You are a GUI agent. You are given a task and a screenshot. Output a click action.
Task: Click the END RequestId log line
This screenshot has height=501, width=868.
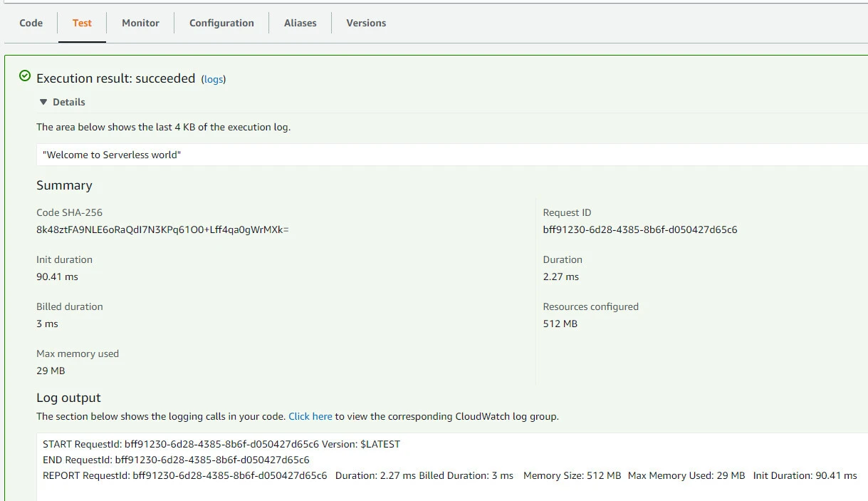[x=176, y=460]
